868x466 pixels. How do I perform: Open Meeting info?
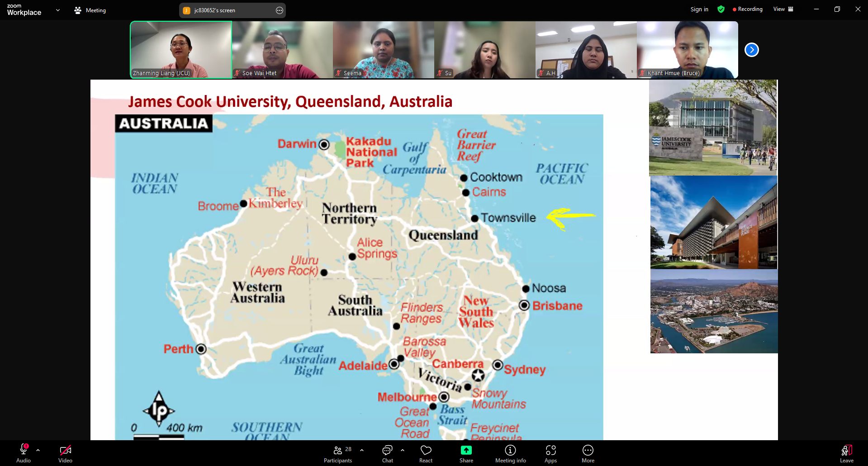[x=510, y=453]
